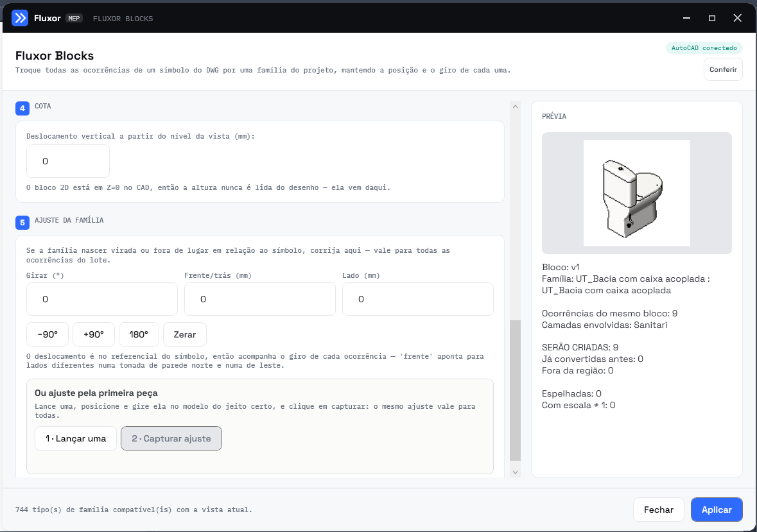Click the '744 tipo(s) de família' status text

point(134,510)
